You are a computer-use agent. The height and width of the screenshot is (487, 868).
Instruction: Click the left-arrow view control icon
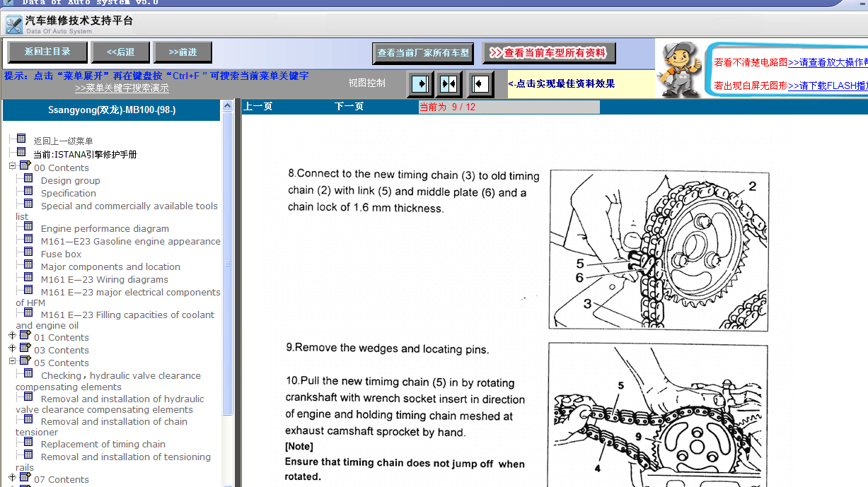pyautogui.click(x=480, y=84)
